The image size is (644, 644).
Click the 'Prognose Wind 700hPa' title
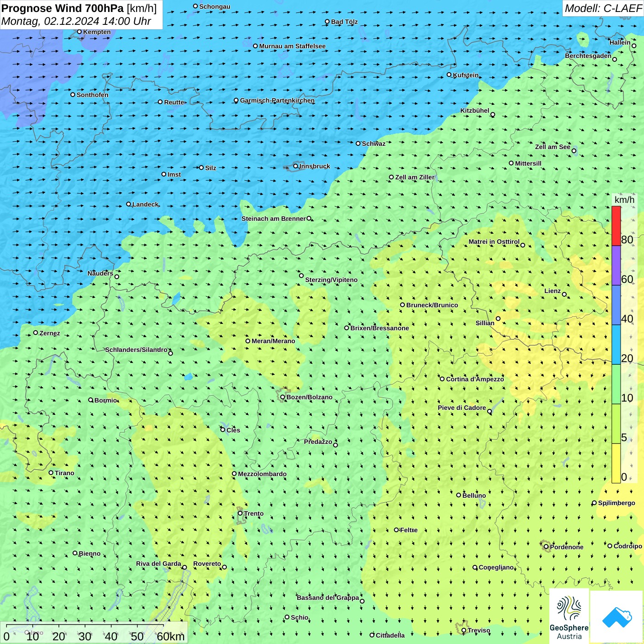pos(63,8)
